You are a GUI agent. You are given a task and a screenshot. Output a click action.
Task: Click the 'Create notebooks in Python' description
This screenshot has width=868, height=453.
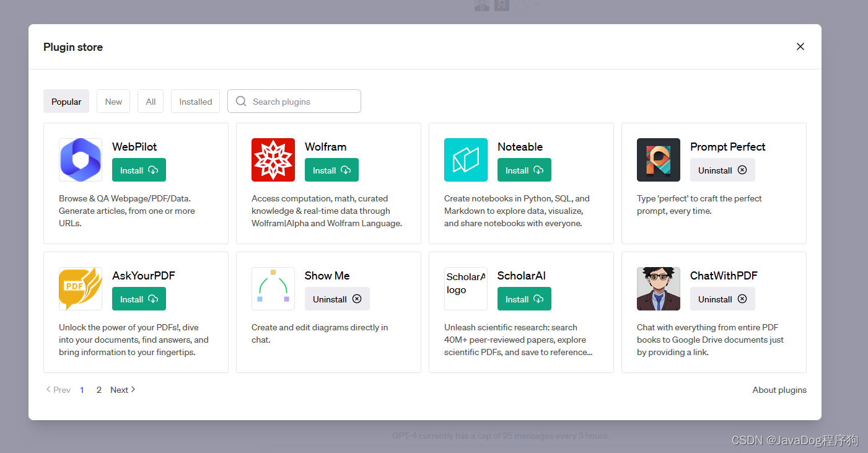(517, 211)
